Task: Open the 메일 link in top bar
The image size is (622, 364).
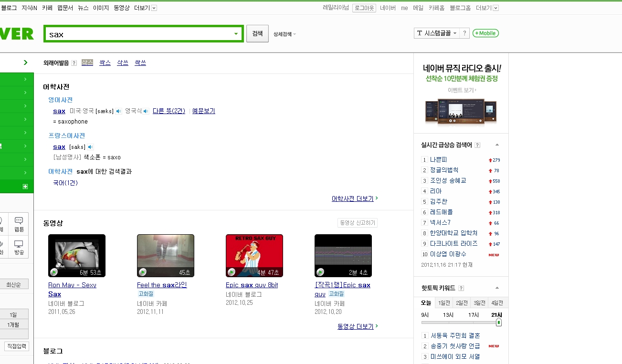Action: [418, 8]
